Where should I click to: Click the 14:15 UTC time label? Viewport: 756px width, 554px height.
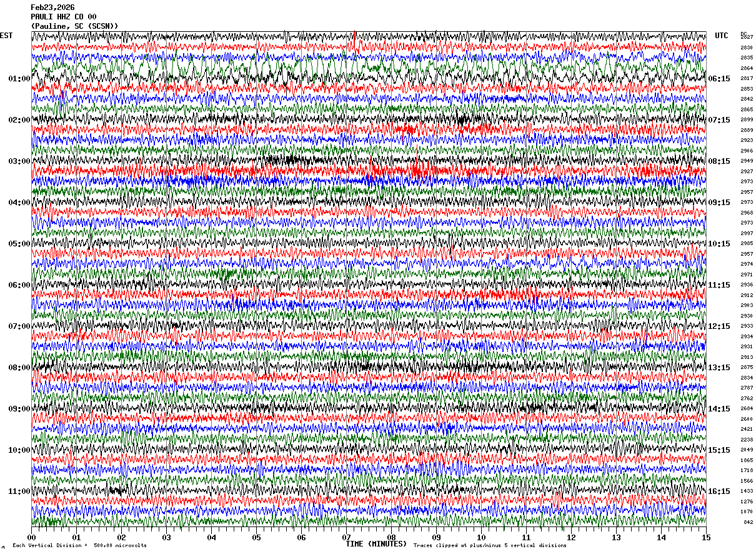[x=719, y=409]
